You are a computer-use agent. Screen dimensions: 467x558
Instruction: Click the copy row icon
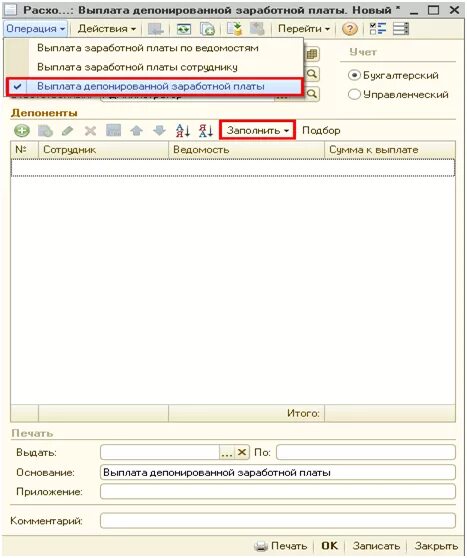click(x=45, y=131)
